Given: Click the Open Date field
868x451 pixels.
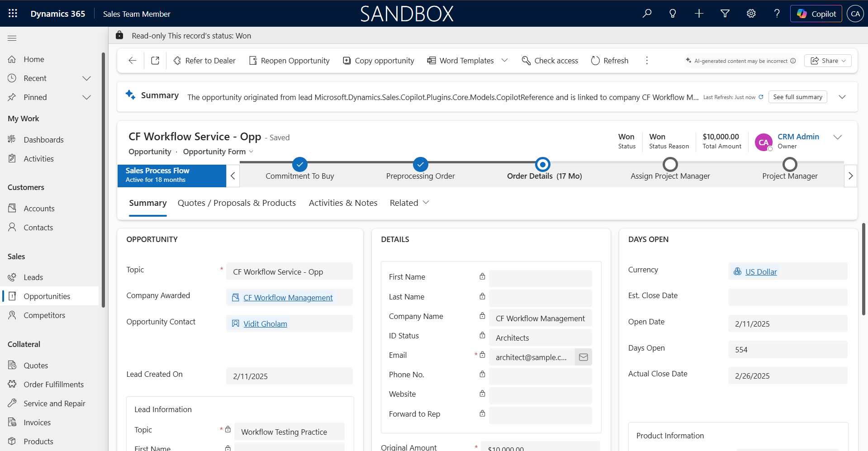Looking at the screenshot, I should pyautogui.click(x=788, y=323).
